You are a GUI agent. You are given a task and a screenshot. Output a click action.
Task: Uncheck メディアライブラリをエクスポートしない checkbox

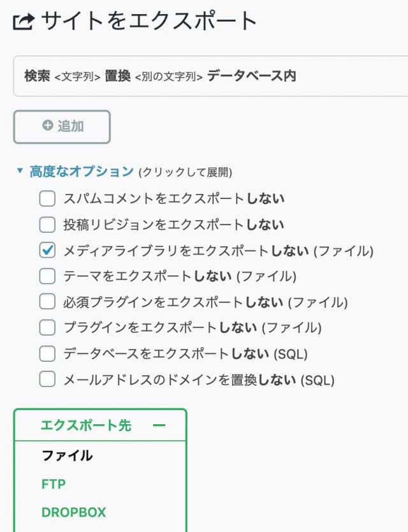pos(47,251)
